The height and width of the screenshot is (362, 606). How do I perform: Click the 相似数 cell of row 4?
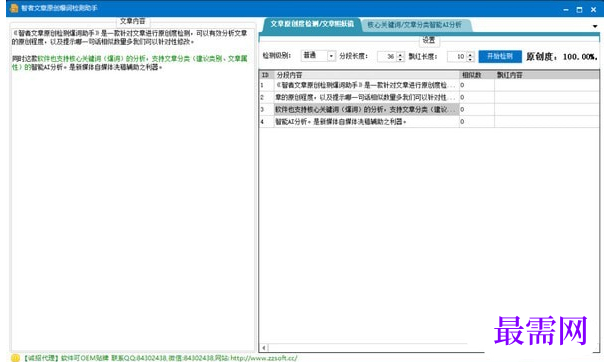(x=477, y=122)
